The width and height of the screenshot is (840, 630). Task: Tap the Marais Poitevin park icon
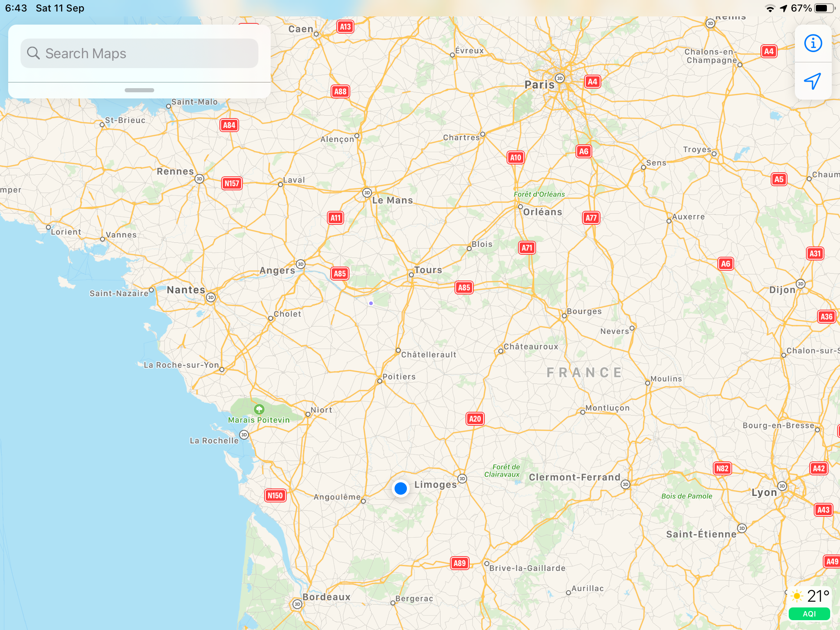pos(259,409)
